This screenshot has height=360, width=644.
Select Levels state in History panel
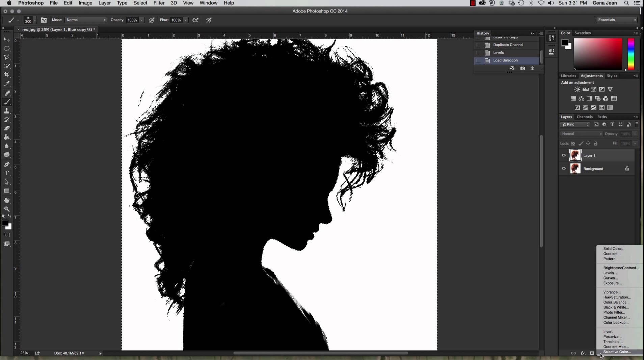point(498,53)
